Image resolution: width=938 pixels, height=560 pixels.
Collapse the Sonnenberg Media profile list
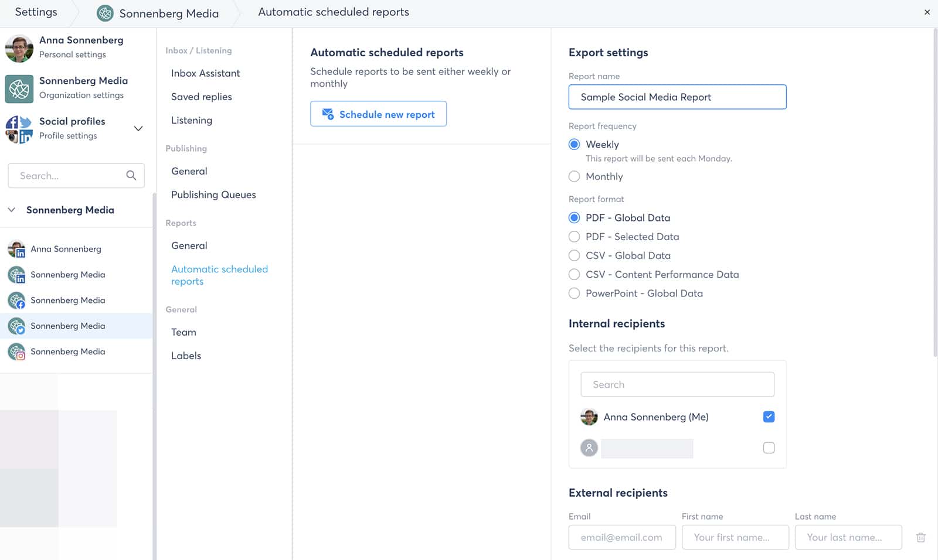tap(11, 210)
